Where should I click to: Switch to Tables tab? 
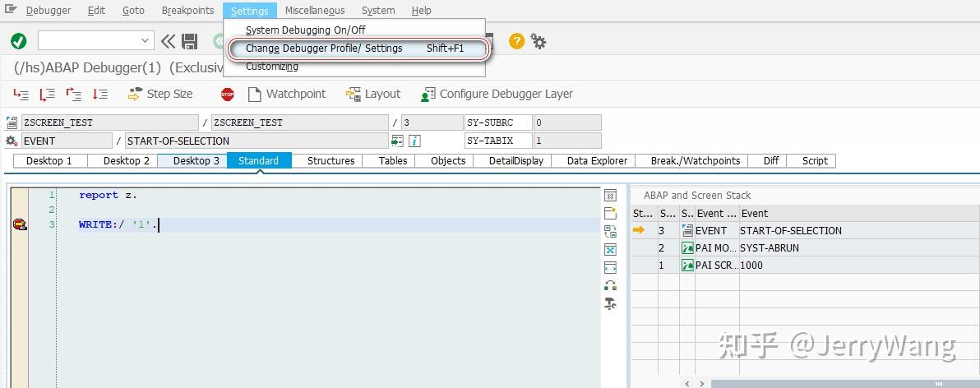(x=392, y=160)
